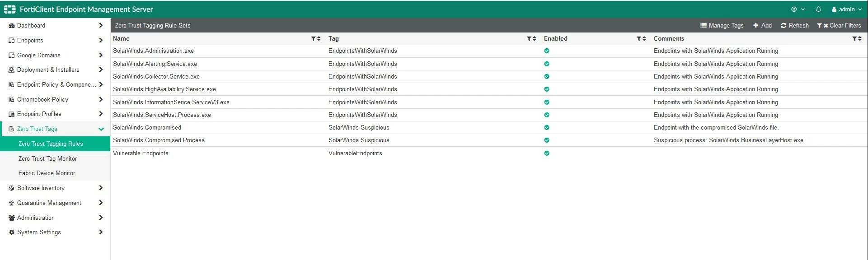Toggle enabled status for SolarWinds Compromised Process
Viewport: 868px width, 260px height.
[547, 140]
